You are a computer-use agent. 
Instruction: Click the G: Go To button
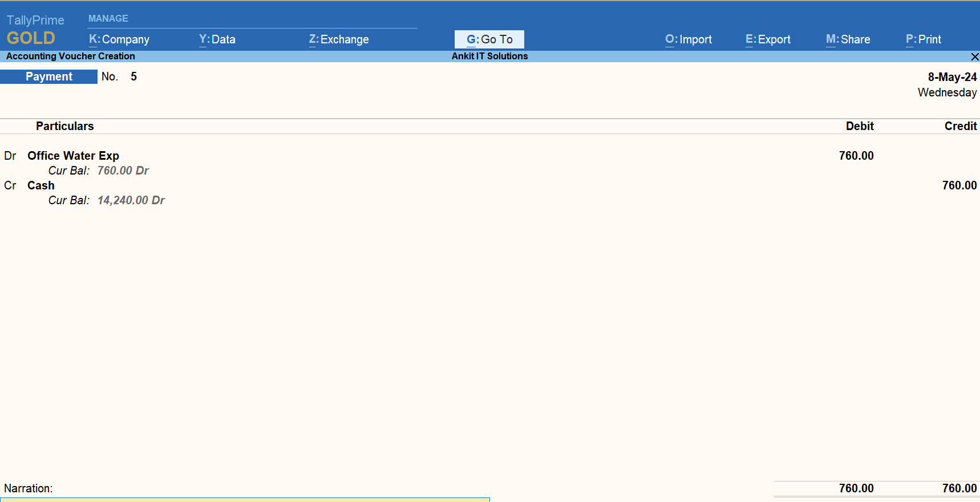click(x=489, y=39)
